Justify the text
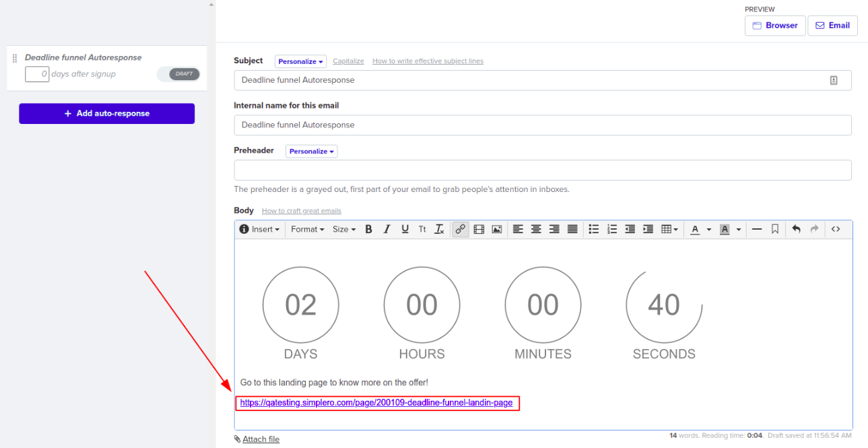 tap(572, 229)
